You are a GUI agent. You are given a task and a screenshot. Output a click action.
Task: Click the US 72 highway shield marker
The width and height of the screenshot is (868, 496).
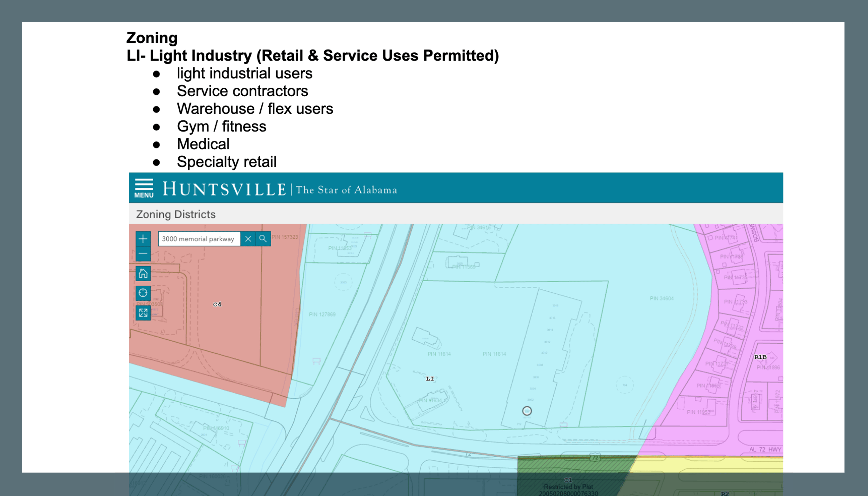tap(595, 458)
